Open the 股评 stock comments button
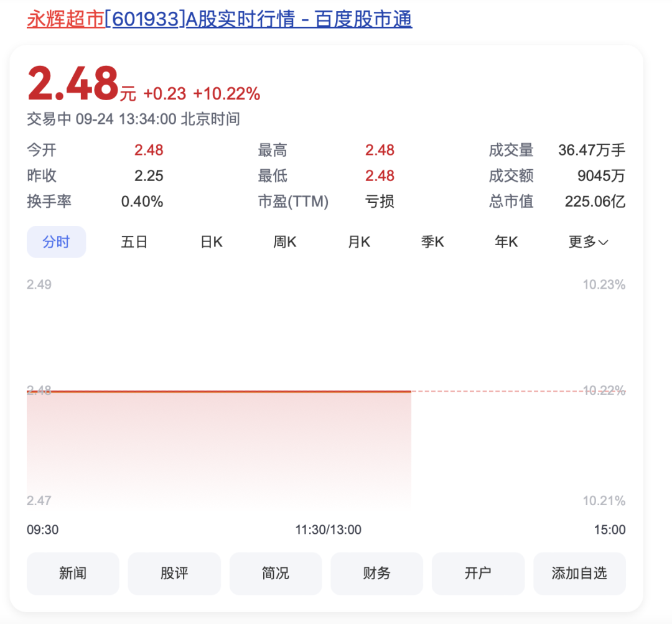This screenshot has height=624, width=672. click(174, 573)
